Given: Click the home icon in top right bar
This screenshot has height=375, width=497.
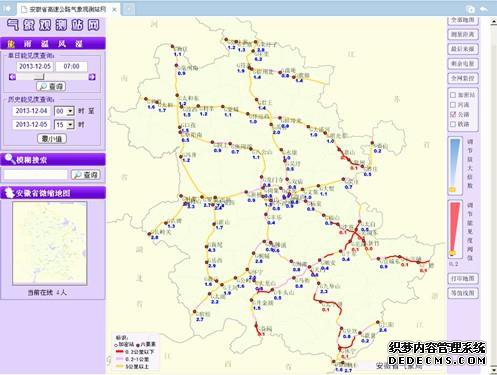Looking at the screenshot, I should 470,9.
